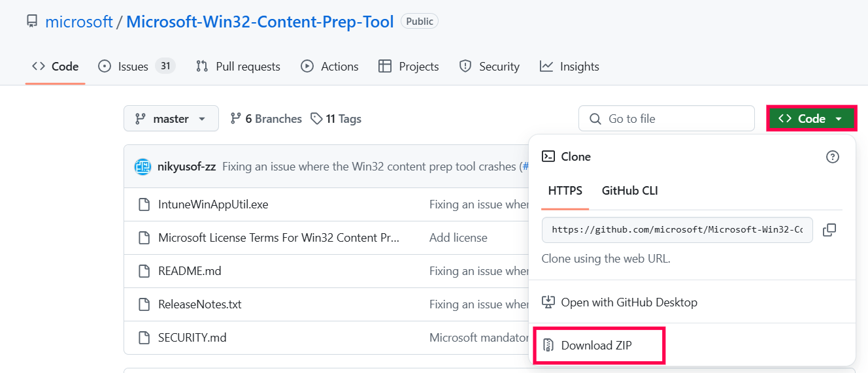Click the clone help question mark icon
868x373 pixels.
click(x=832, y=157)
